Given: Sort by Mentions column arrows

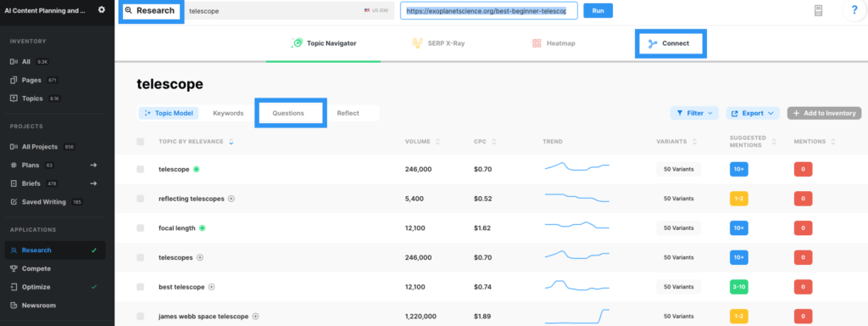Looking at the screenshot, I should 833,142.
